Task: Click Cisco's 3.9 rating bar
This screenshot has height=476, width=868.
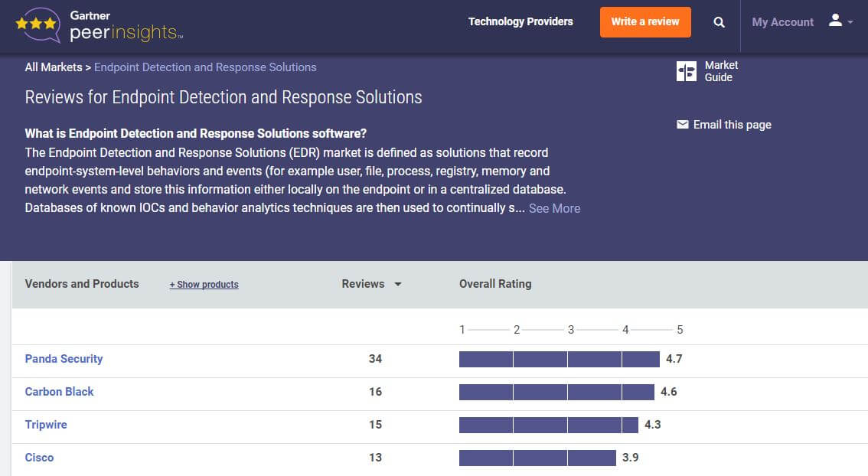Action: [x=537, y=458]
